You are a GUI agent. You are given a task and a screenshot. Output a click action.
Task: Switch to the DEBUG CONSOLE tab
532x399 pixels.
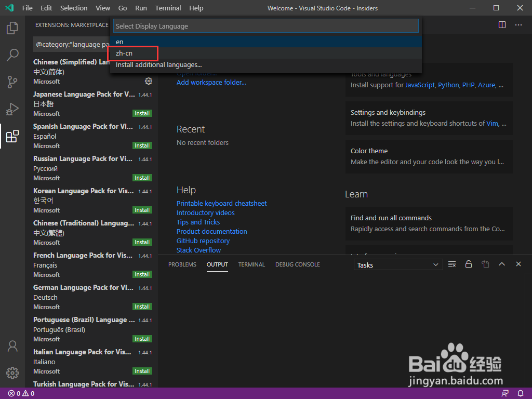[298, 264]
